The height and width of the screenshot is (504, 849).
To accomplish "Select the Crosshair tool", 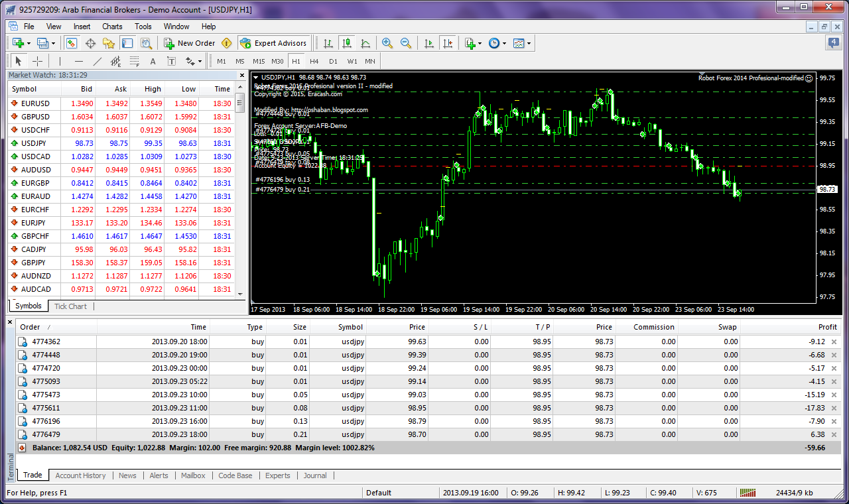I will (x=37, y=61).
